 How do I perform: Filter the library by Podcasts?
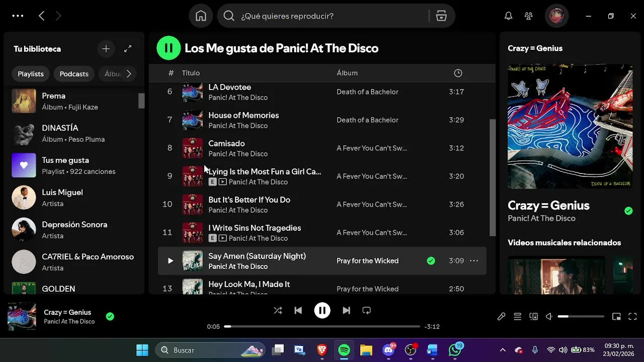click(x=74, y=74)
